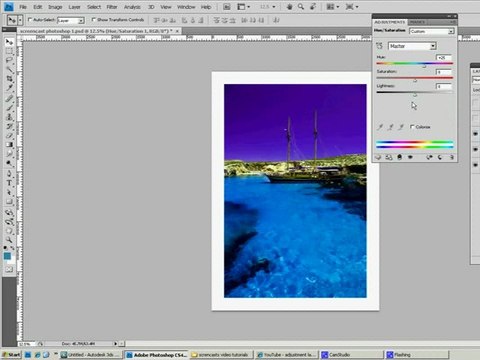Image resolution: width=480 pixels, height=360 pixels.
Task: Enable the Auto-Select checkbox
Action: [30, 20]
